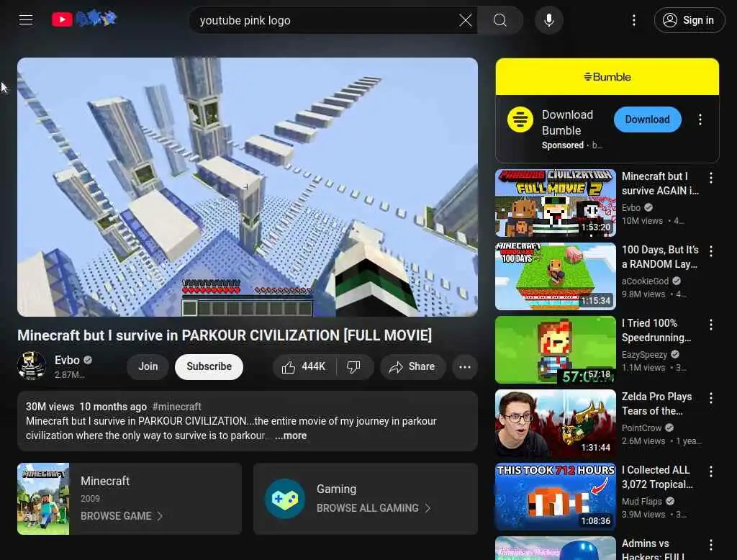Screen dimensions: 737x560
Task: Click the magnifying glass search button
Action: (500, 20)
